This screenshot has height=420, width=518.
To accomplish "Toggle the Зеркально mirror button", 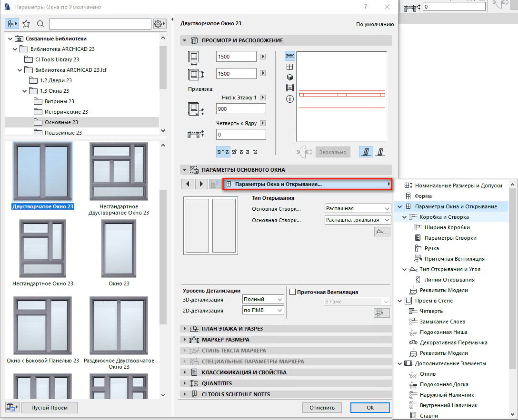I will pyautogui.click(x=333, y=152).
